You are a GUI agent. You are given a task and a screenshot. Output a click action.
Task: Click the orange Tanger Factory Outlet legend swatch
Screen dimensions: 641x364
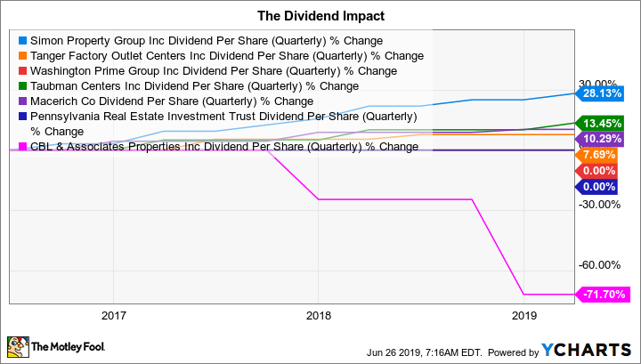(22, 55)
